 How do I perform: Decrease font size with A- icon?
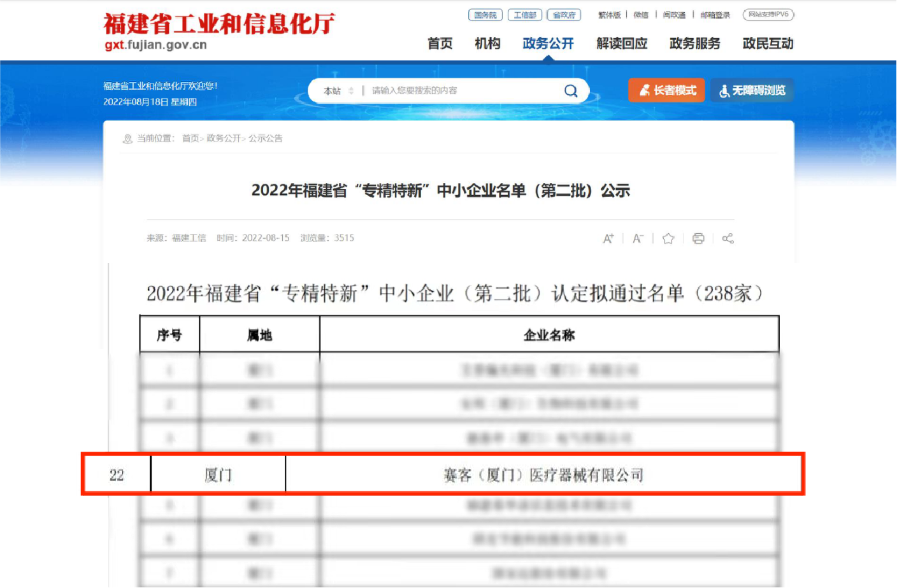638,238
